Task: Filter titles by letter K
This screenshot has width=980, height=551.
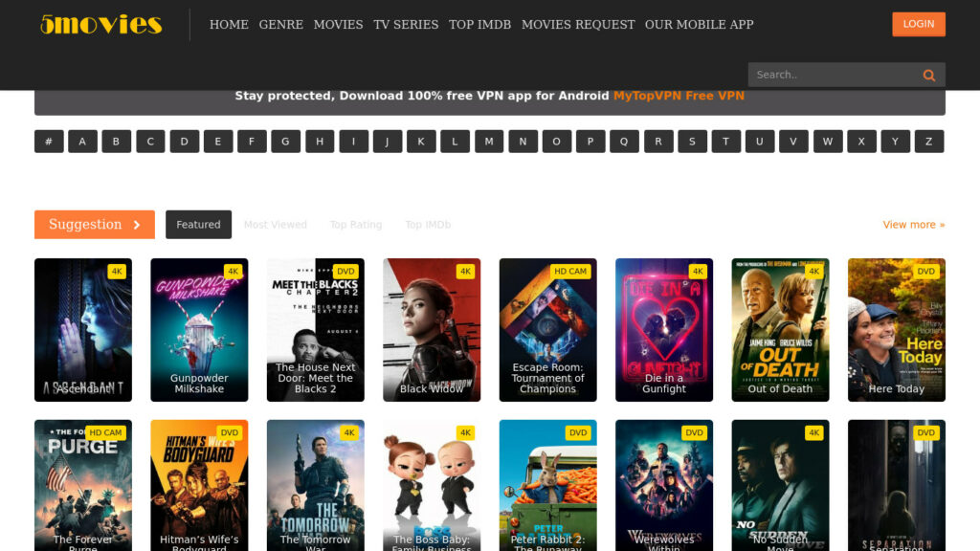Action: [x=421, y=142]
